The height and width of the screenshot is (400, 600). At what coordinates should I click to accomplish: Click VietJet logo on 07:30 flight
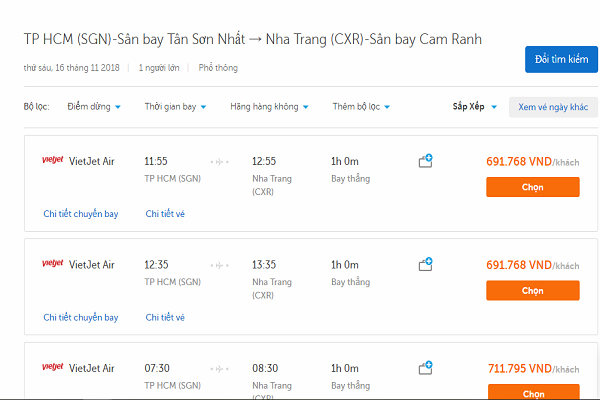[52, 367]
